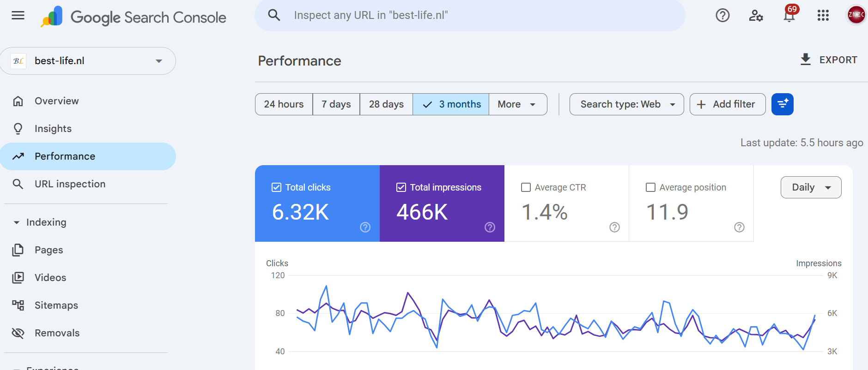Click the Average position help icon
The image size is (868, 370).
(739, 227)
